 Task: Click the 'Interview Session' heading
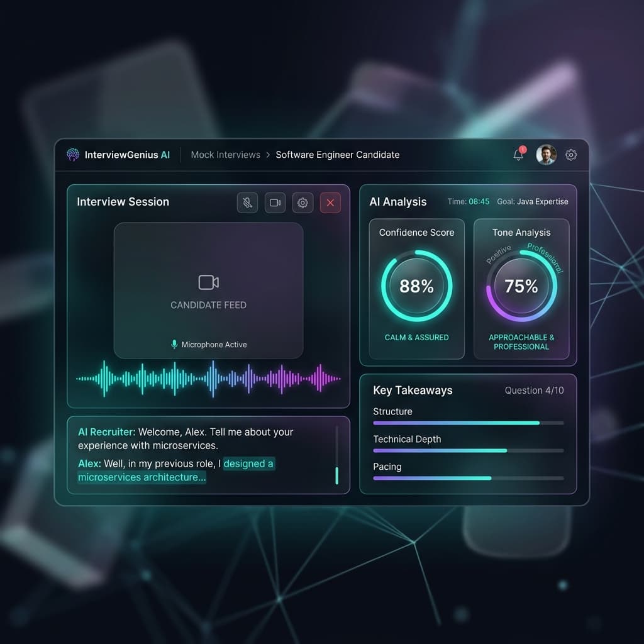pyautogui.click(x=123, y=202)
